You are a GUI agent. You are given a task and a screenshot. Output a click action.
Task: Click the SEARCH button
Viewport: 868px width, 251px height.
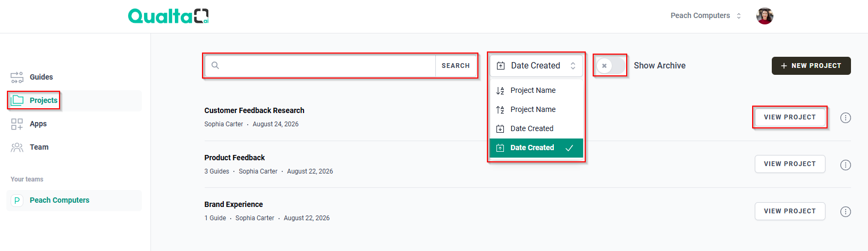(456, 66)
